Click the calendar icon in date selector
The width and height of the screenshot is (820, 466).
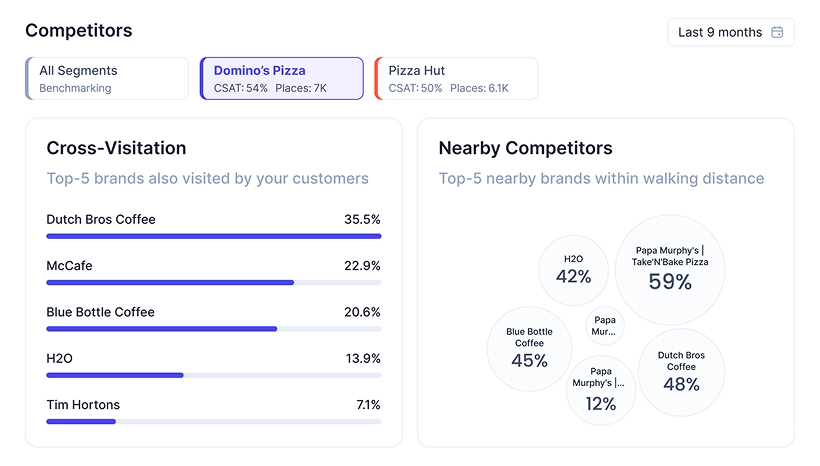[x=777, y=32]
